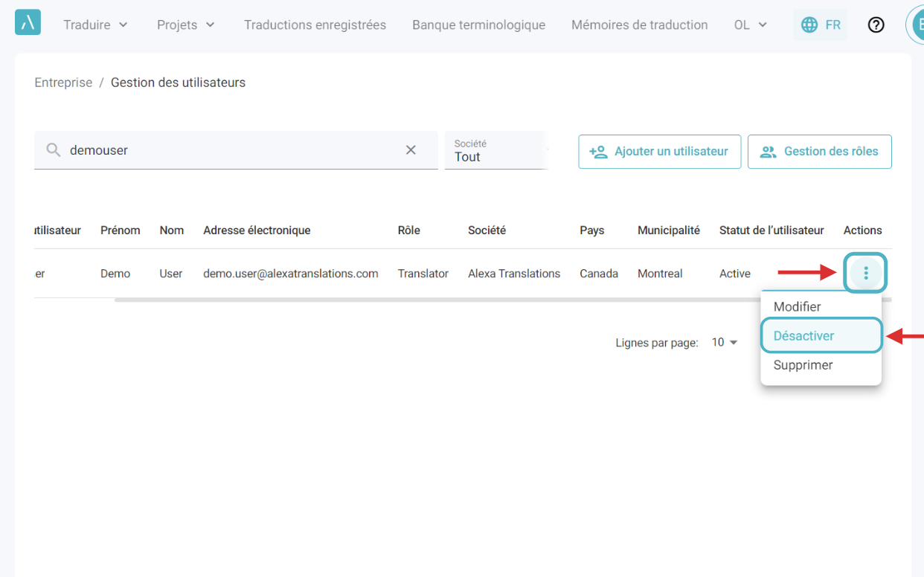924x577 pixels.
Task: Expand the OL dropdown
Action: click(750, 25)
